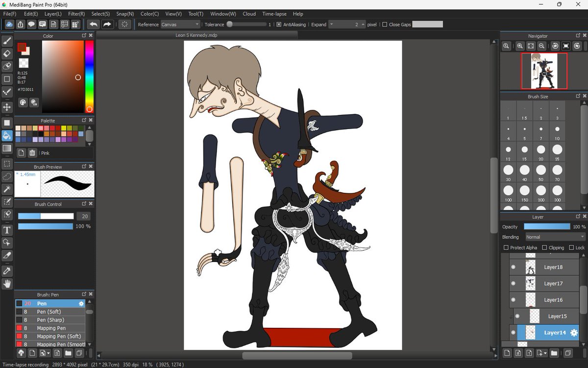Click the Navigator fit-to-window icon
Screen dimensions: 588x368
coord(531,46)
